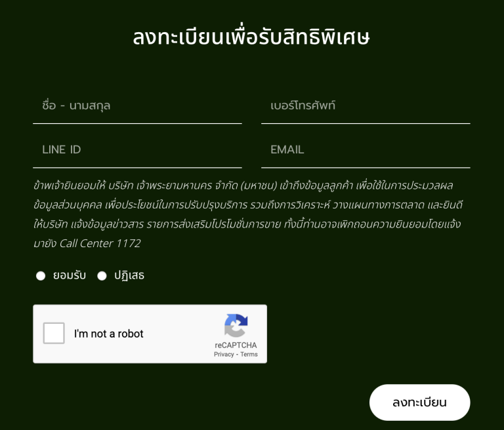Click the reCAPTCHA logo icon
504x430 pixels.
(x=236, y=325)
